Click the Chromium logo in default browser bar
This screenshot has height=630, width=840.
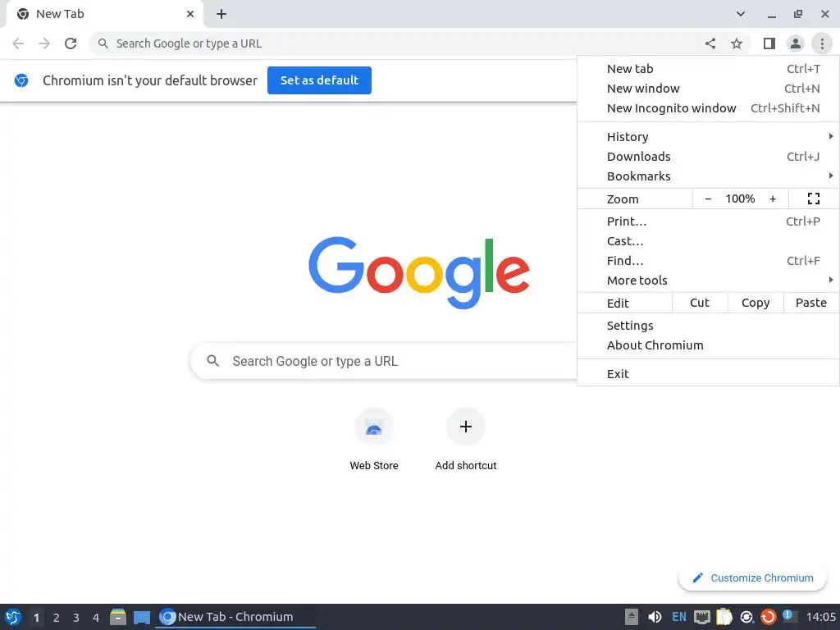[x=21, y=80]
